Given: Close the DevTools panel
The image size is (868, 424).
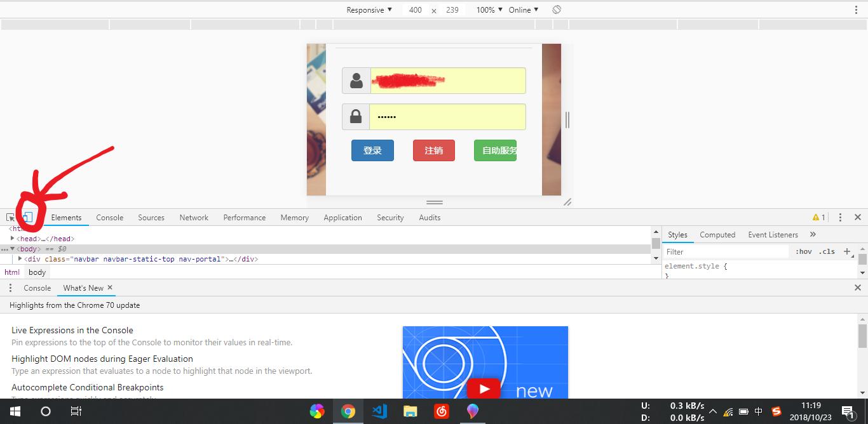Looking at the screenshot, I should tap(857, 217).
